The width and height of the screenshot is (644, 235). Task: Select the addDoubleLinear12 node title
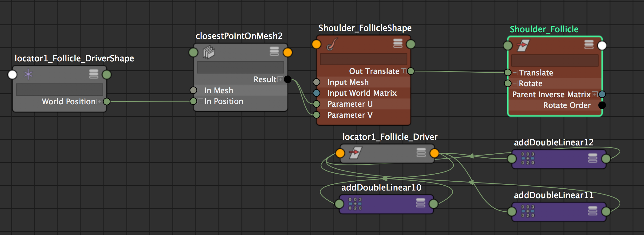point(554,142)
